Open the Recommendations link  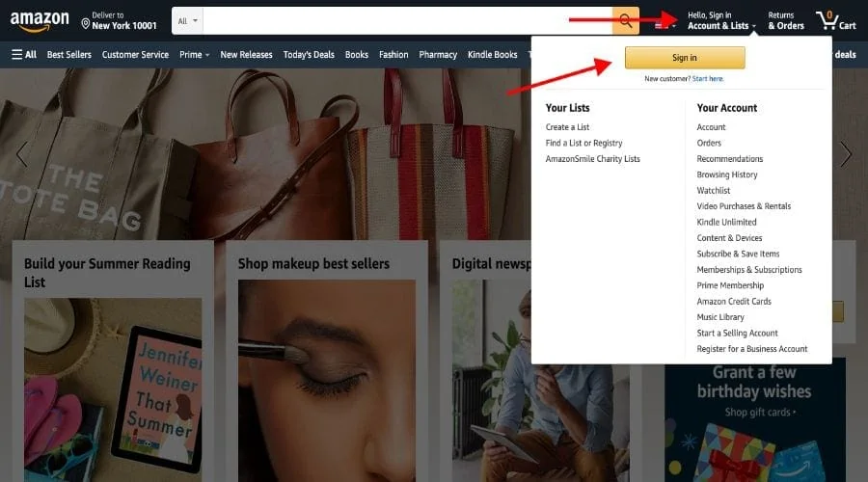tap(730, 159)
